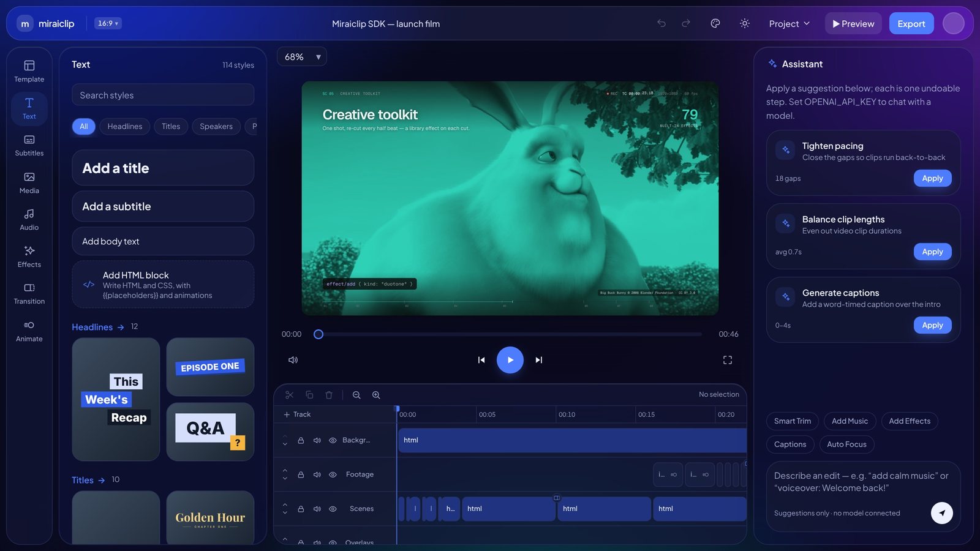980x551 pixels.
Task: Open the 68% zoom dropdown
Action: pos(302,57)
